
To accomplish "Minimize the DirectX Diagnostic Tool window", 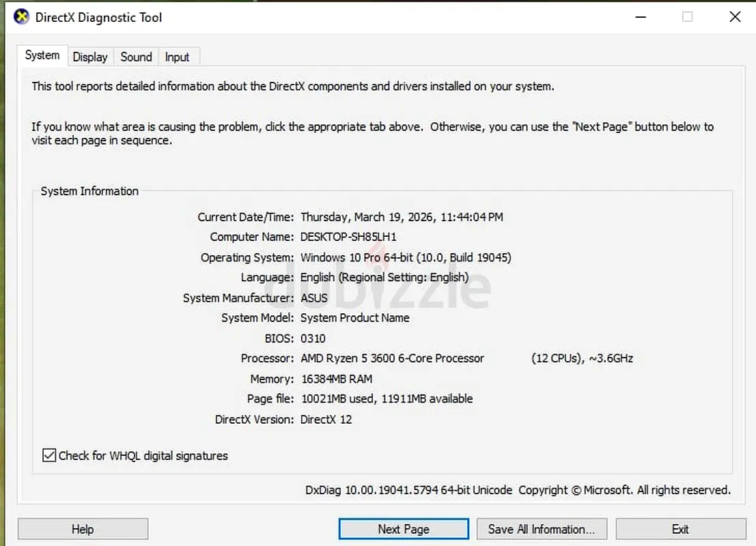I will click(x=640, y=17).
